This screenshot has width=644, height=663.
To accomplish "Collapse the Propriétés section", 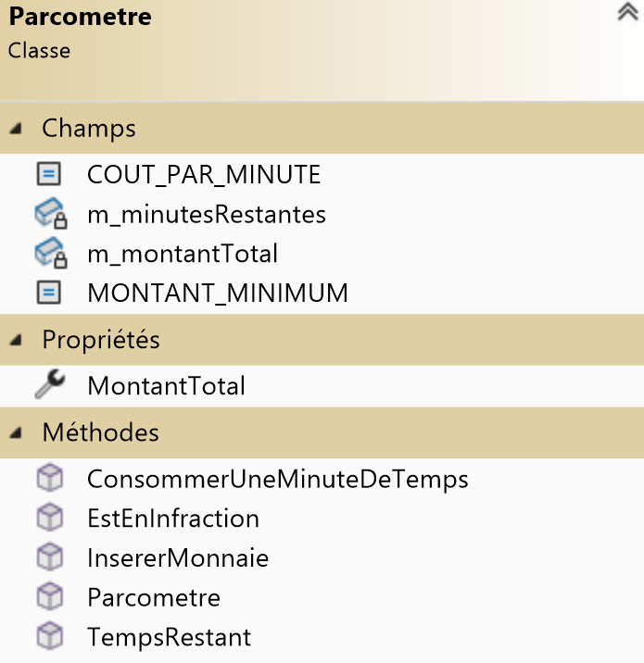I will [x=16, y=340].
